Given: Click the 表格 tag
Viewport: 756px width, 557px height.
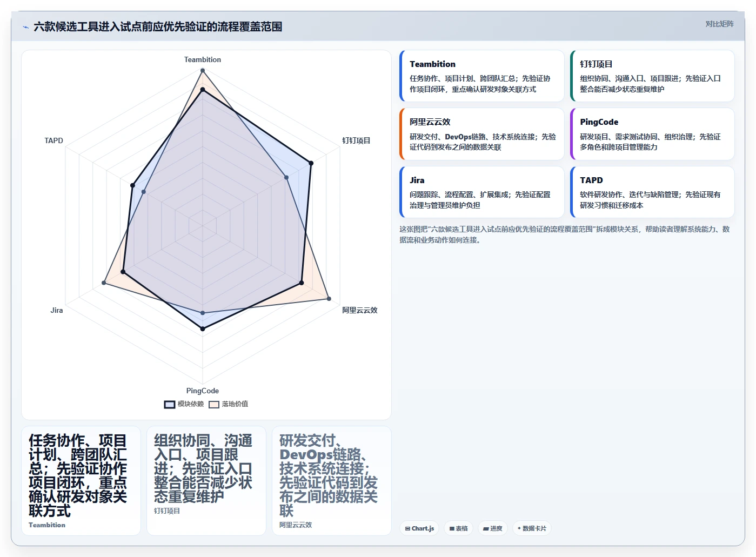Looking at the screenshot, I should coord(459,528).
